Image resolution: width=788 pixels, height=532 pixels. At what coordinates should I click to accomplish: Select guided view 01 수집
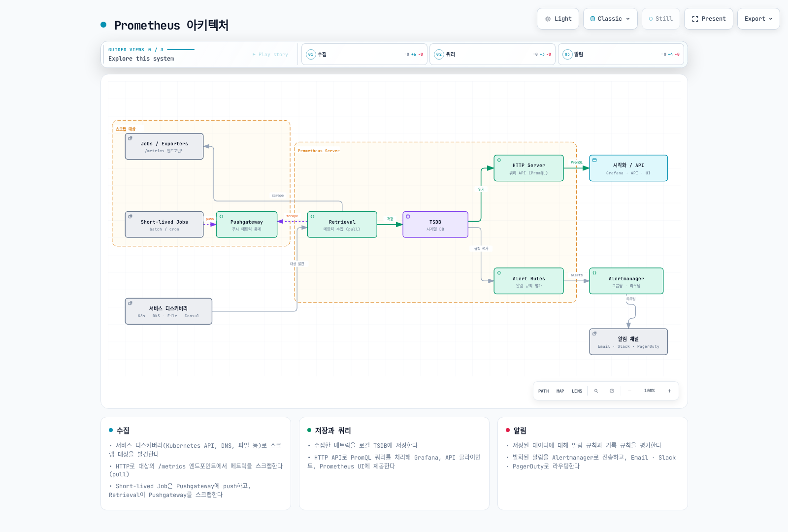[364, 54]
